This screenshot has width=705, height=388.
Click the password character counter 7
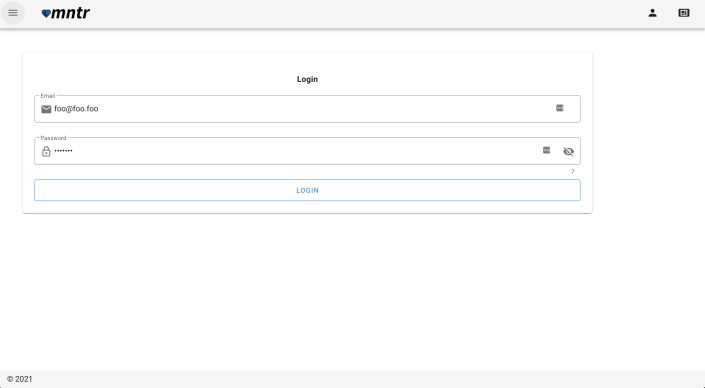[x=572, y=172]
